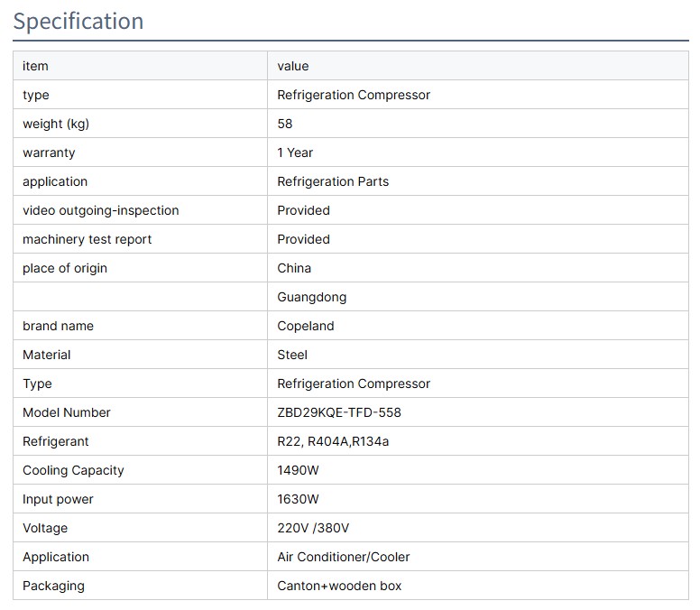
Task: Click the Copeland brand name value
Action: tap(306, 326)
